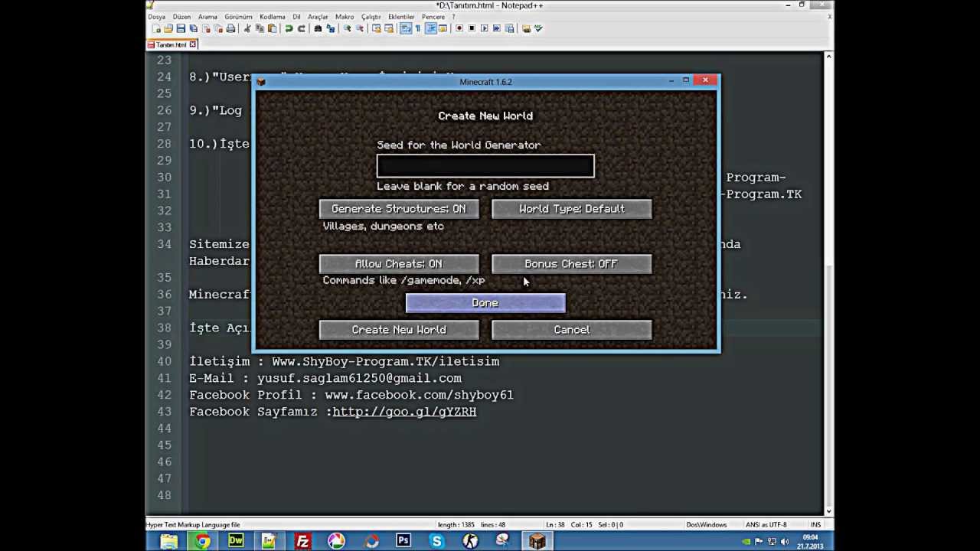Click the Copy toolbar icon
Screen dimensions: 980x551
click(x=259, y=28)
